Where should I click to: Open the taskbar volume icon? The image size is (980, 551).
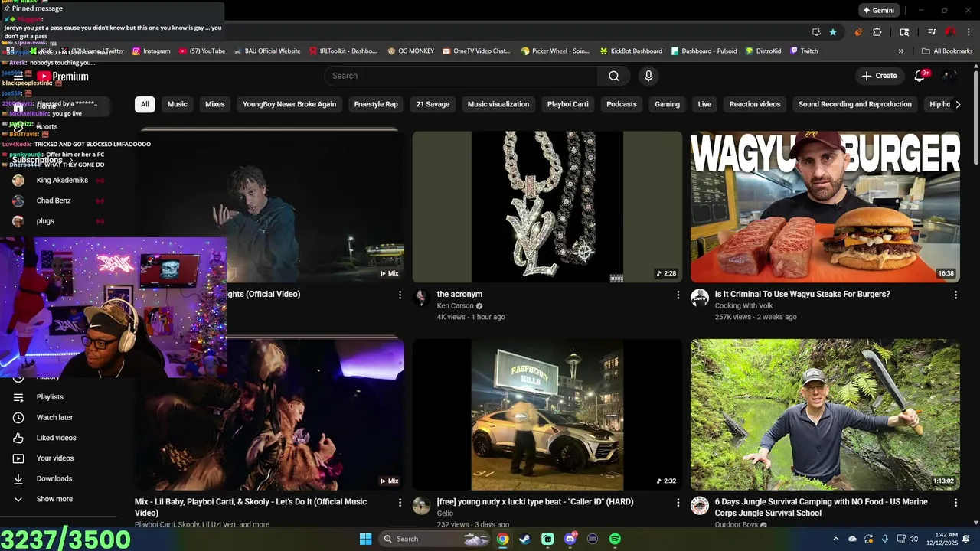click(914, 539)
